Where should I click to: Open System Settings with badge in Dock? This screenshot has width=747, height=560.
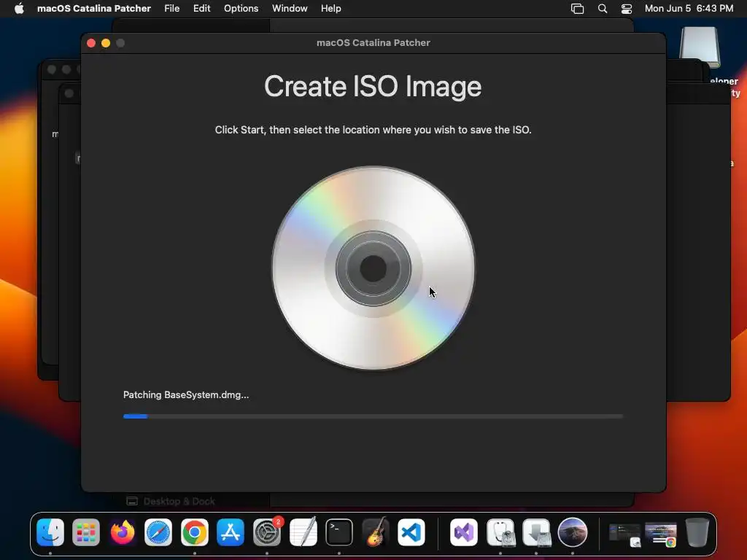(x=267, y=532)
